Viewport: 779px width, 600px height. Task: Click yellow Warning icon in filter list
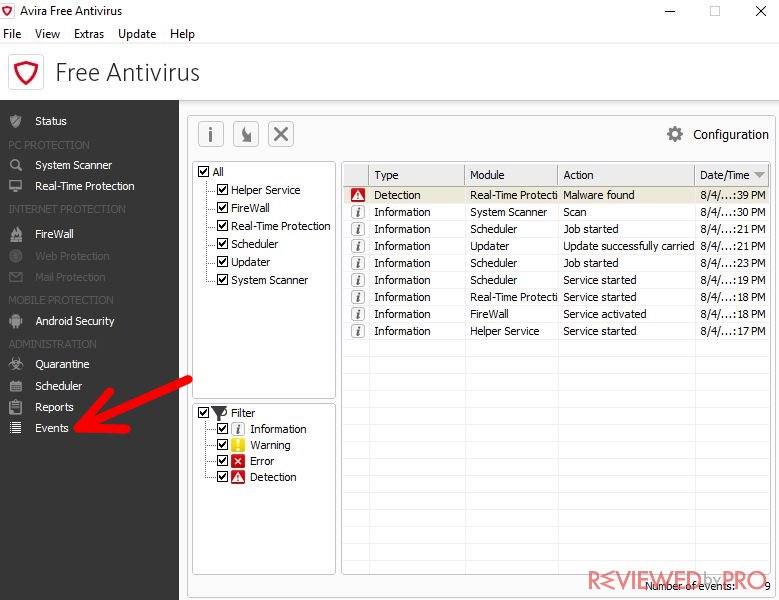coord(238,445)
